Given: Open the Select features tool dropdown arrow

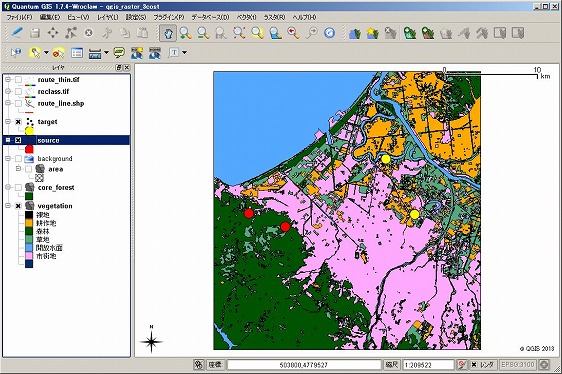Looking at the screenshot, I should click(x=46, y=53).
